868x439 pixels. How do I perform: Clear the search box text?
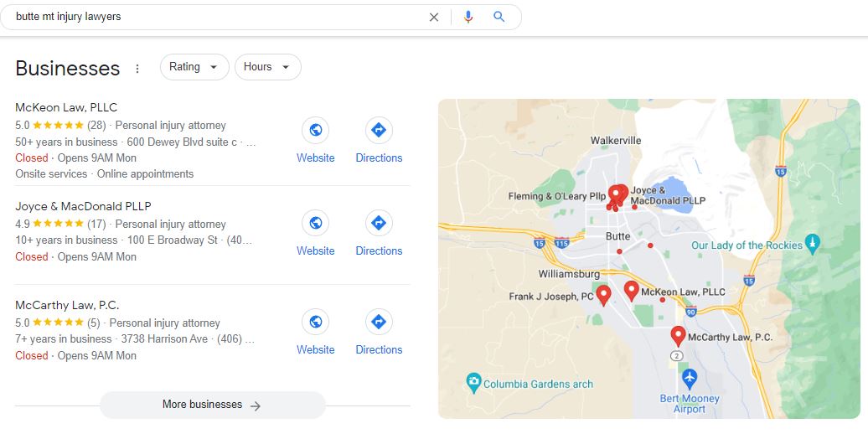coord(434,17)
